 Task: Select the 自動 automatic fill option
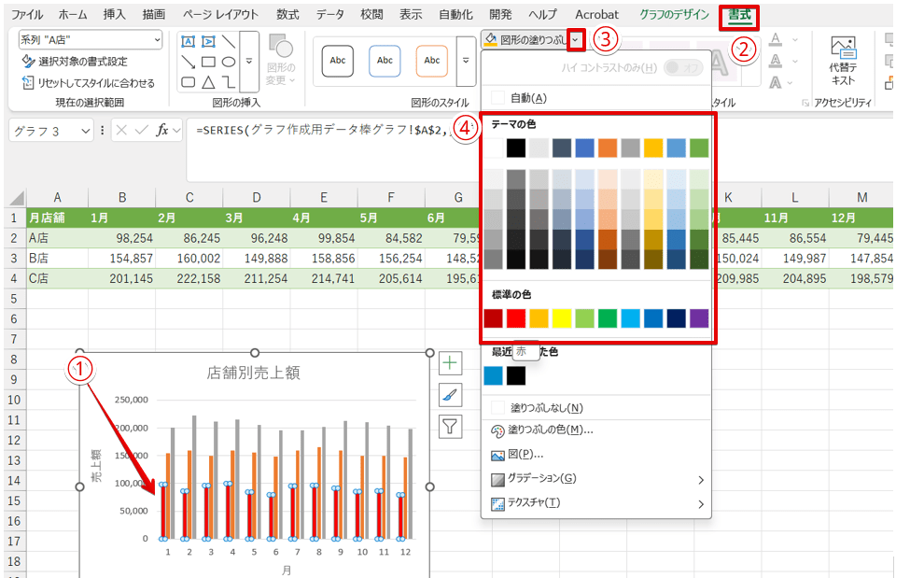(527, 97)
